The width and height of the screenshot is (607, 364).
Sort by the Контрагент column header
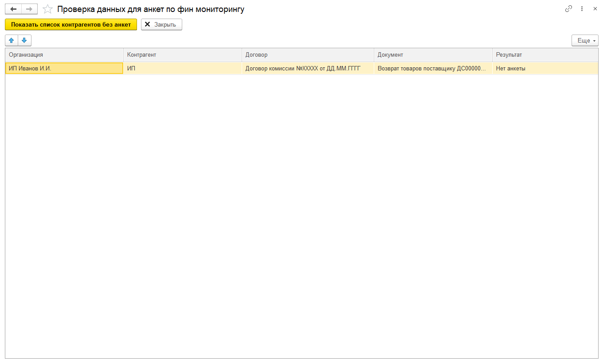pyautogui.click(x=183, y=55)
